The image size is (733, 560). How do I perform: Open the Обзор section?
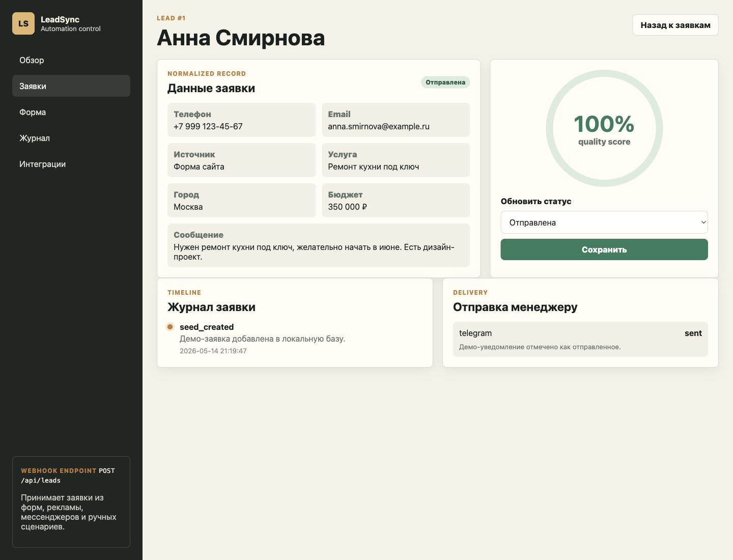pos(71,60)
